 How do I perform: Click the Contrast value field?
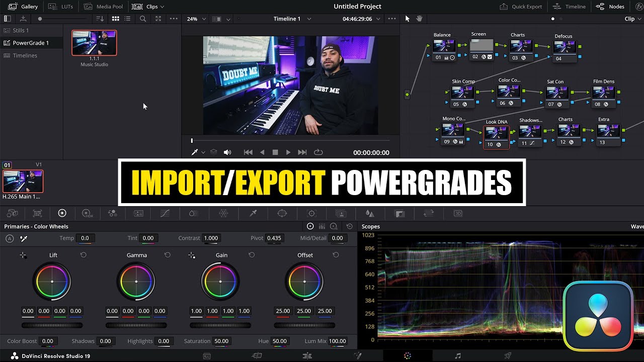pos(211,238)
